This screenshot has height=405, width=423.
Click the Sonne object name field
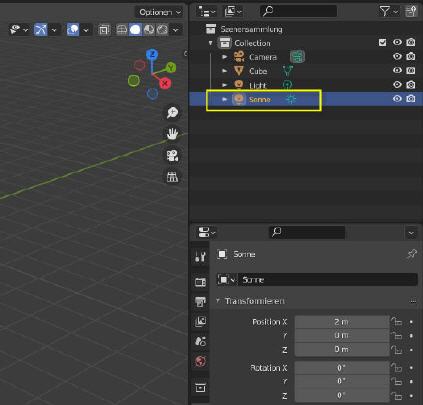[x=328, y=280]
